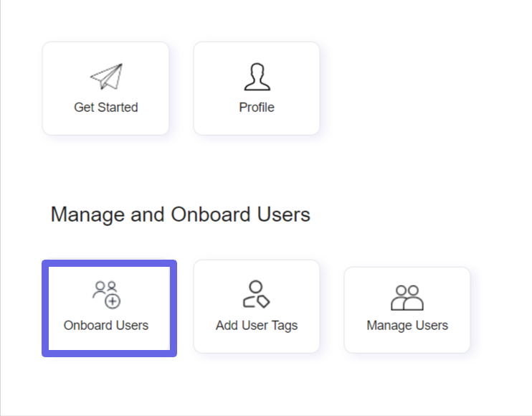Image resolution: width=532 pixels, height=416 pixels.
Task: Click the paper plane icon
Action: pos(106,77)
